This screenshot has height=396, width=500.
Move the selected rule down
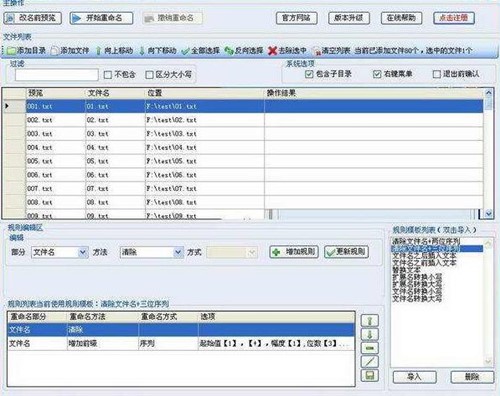370,335
